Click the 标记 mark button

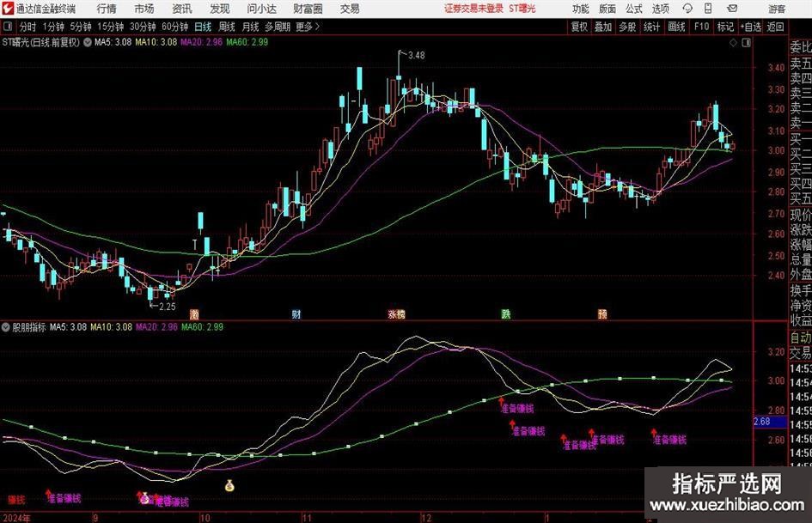[x=725, y=27]
